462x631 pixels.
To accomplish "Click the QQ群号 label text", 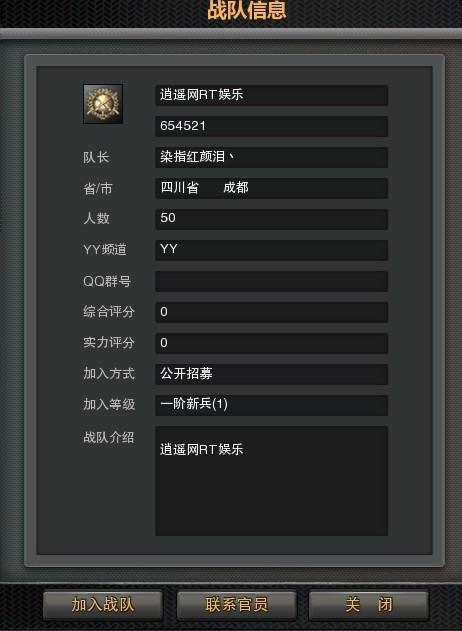I will (107, 281).
